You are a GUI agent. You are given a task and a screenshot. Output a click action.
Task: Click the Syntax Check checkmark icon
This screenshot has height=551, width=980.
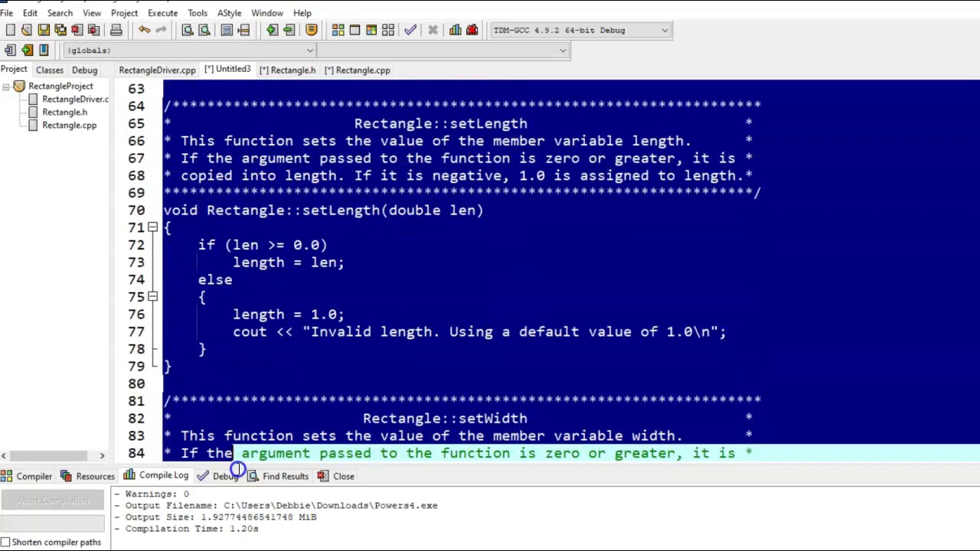410,30
